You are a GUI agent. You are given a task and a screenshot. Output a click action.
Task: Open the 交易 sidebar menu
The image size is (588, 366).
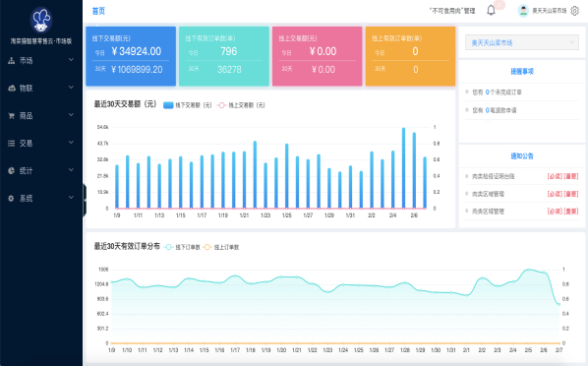[41, 144]
